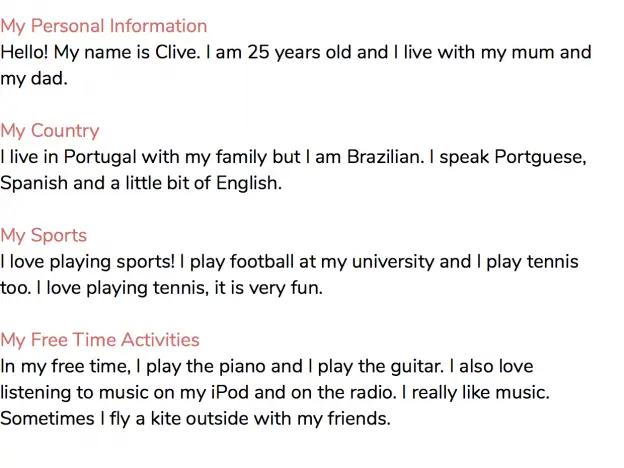This screenshot has height=468, width=624.
Task: Click the word 'Brazilian' in the paragraph
Action: [383, 157]
